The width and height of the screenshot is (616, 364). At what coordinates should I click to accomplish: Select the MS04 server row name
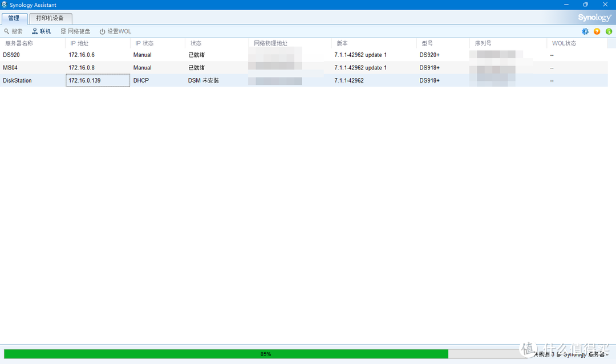10,67
